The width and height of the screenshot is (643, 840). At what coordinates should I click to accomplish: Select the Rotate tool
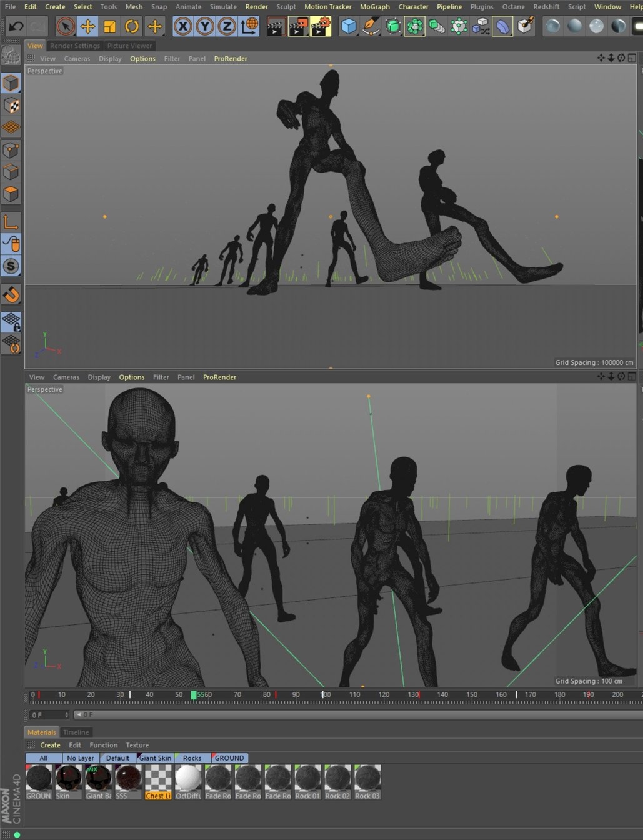(132, 26)
